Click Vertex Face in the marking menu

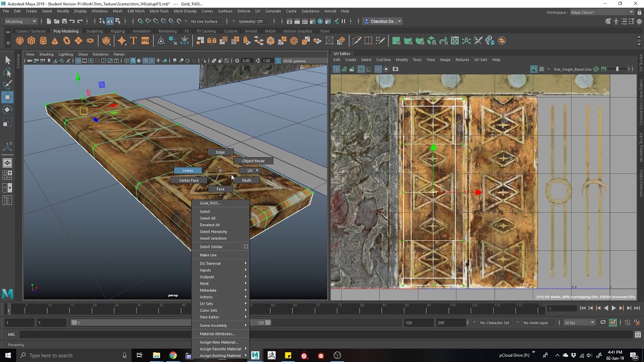189,180
